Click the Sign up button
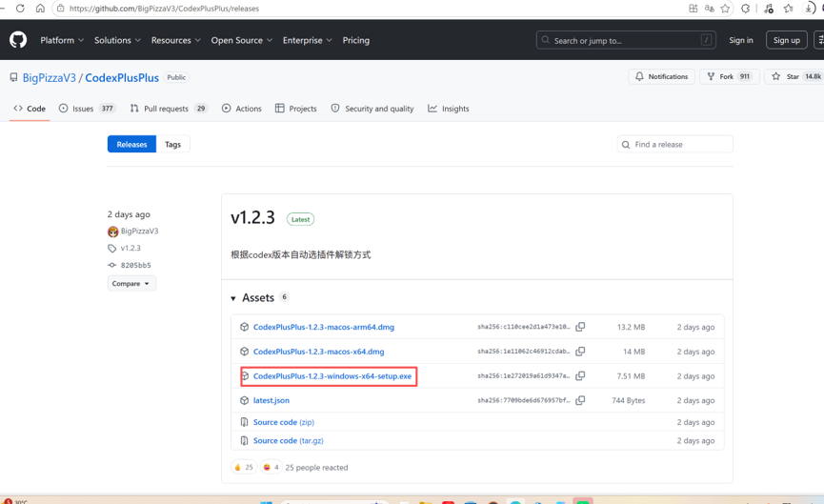The height and width of the screenshot is (504, 824). pos(786,40)
